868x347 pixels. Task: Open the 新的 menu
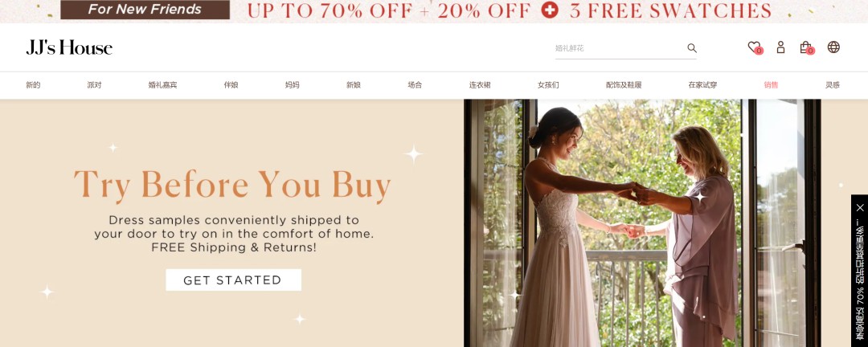click(33, 85)
